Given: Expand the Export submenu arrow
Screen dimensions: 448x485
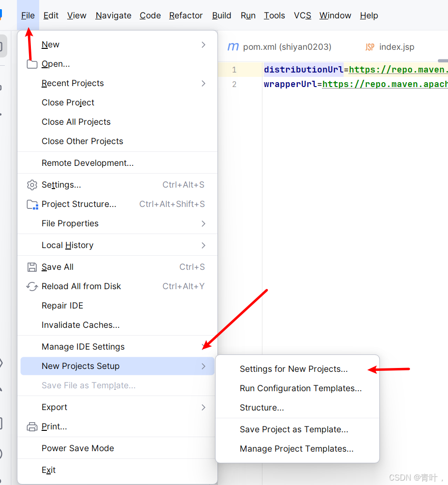Looking at the screenshot, I should point(203,407).
